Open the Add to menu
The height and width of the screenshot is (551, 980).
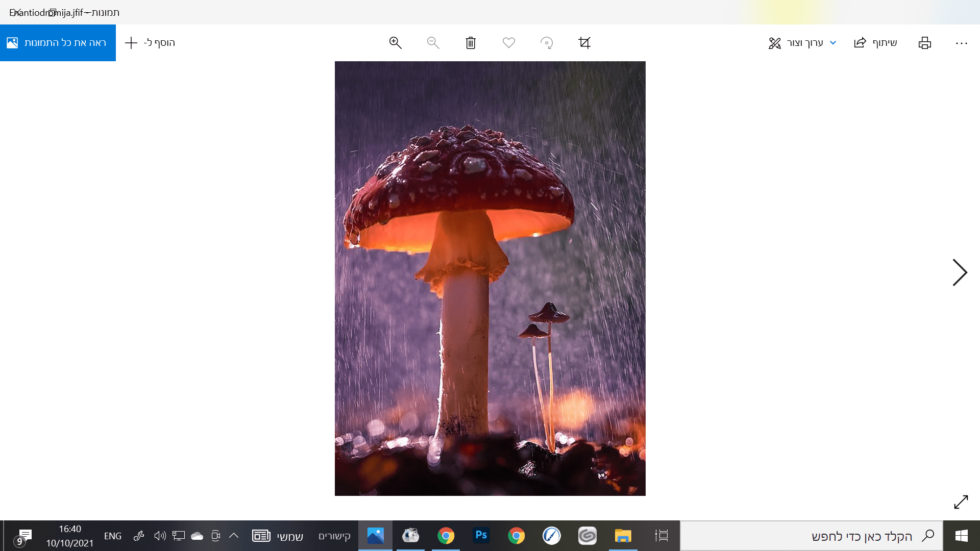point(151,43)
